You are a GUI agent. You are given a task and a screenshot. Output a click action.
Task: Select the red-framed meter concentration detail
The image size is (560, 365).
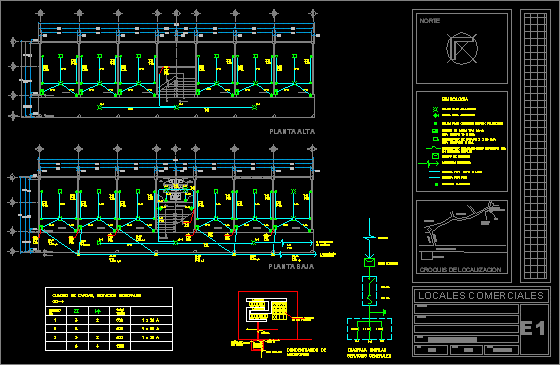pos(268,315)
